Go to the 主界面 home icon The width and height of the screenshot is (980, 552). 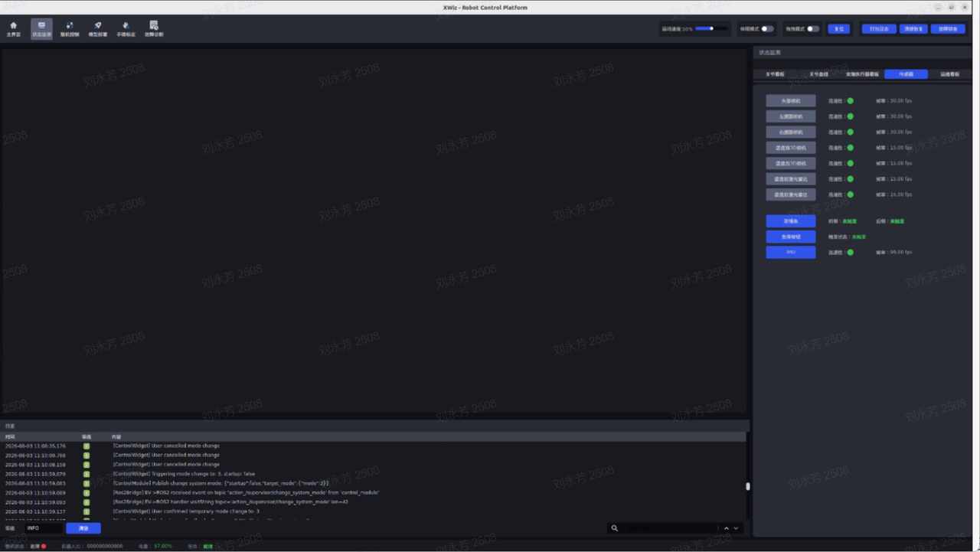click(x=13, y=29)
